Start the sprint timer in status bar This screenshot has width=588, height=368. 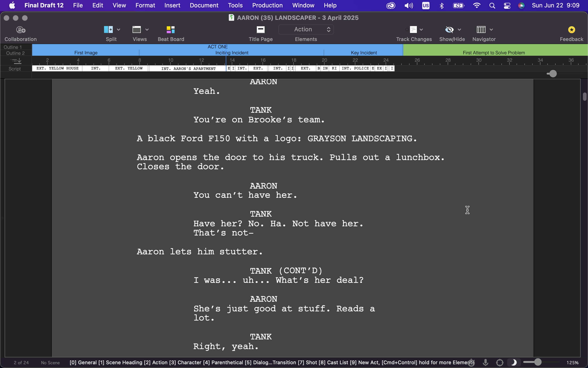coord(471,362)
